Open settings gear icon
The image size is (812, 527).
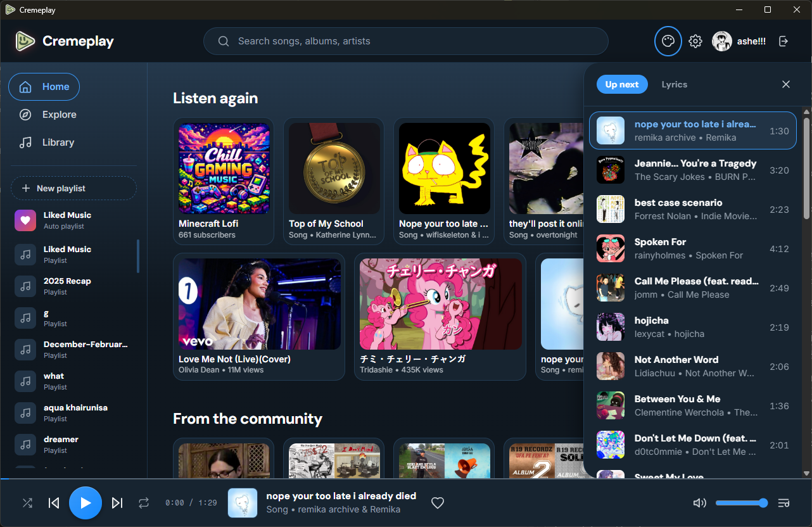click(x=695, y=41)
